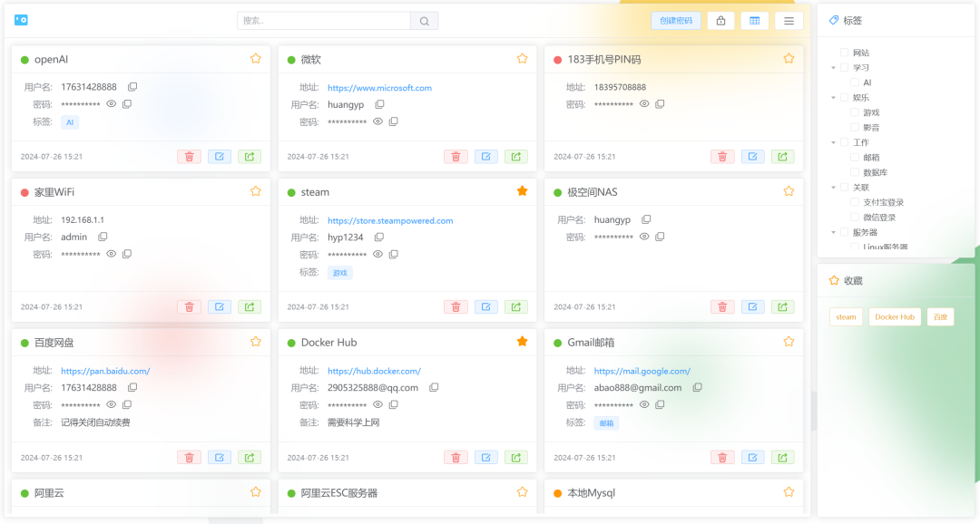
Task: Reveal the 家里WiFi password with the eye icon
Action: (112, 254)
